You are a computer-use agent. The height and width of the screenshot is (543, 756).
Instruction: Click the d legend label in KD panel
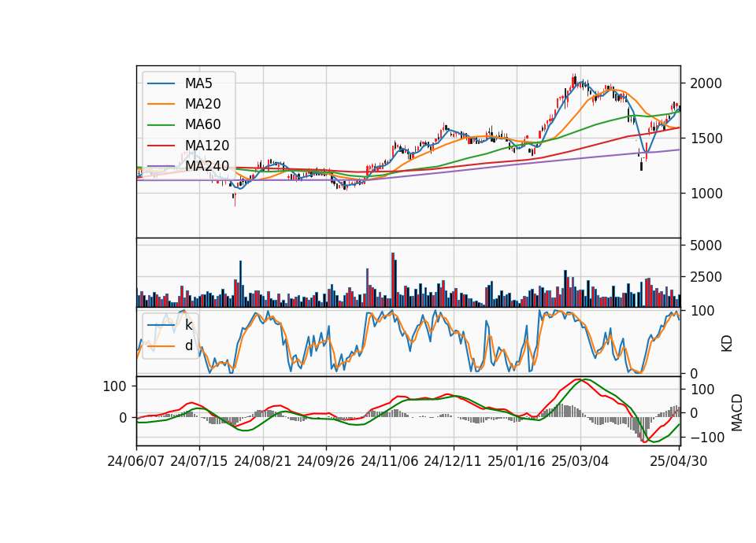coord(188,346)
